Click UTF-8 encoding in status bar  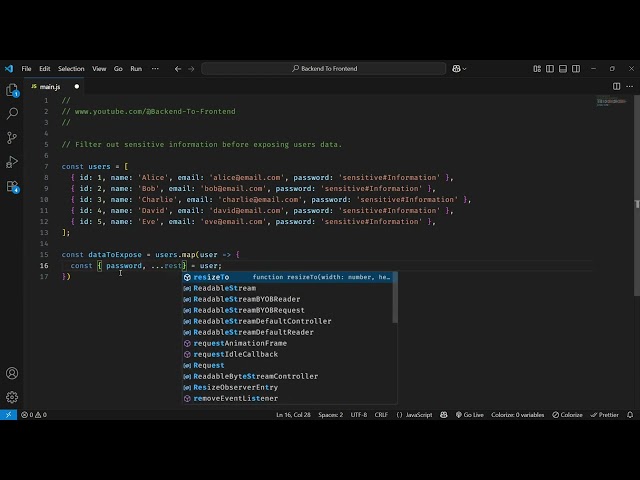[359, 415]
